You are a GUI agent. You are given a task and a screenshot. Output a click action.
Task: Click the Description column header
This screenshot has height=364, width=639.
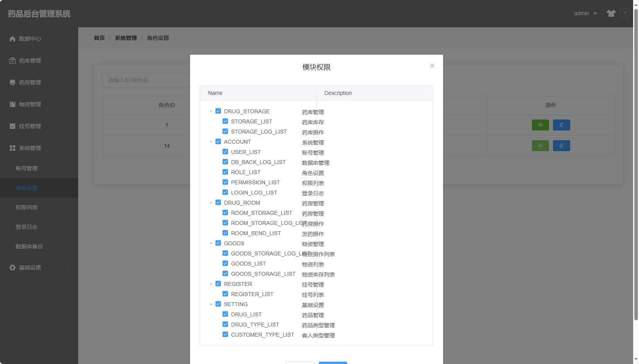pyautogui.click(x=375, y=93)
